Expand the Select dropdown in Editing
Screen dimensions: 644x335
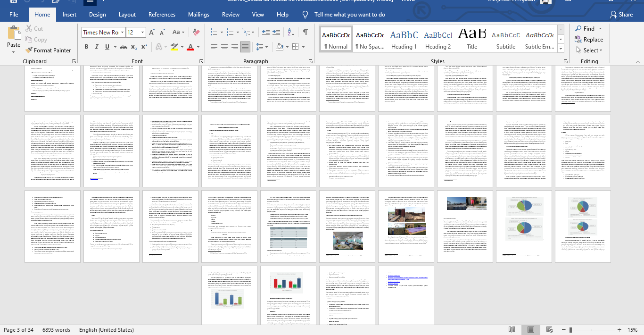(x=589, y=50)
